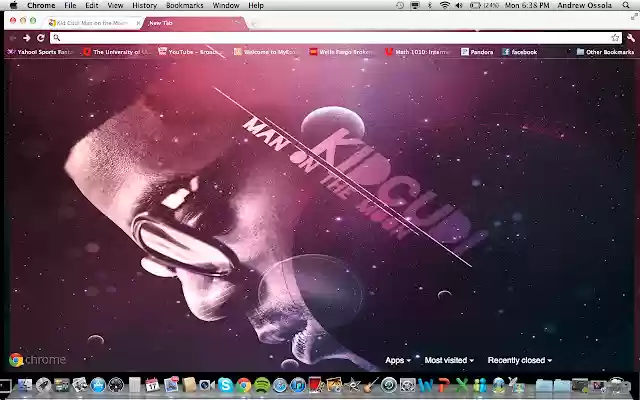Go back with the back arrow
The width and height of the screenshot is (640, 400).
point(13,38)
